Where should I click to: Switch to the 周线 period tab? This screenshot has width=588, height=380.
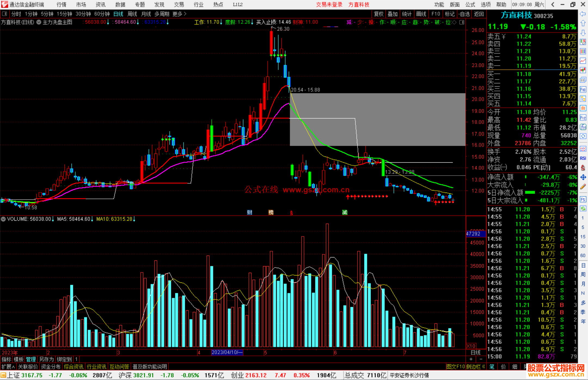click(x=132, y=14)
